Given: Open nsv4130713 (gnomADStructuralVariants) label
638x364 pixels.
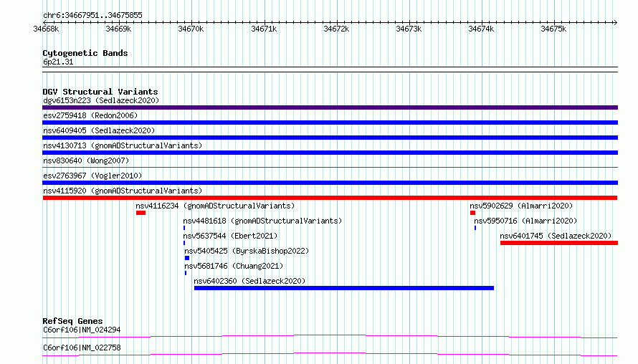Looking at the screenshot, I should pyautogui.click(x=123, y=145).
